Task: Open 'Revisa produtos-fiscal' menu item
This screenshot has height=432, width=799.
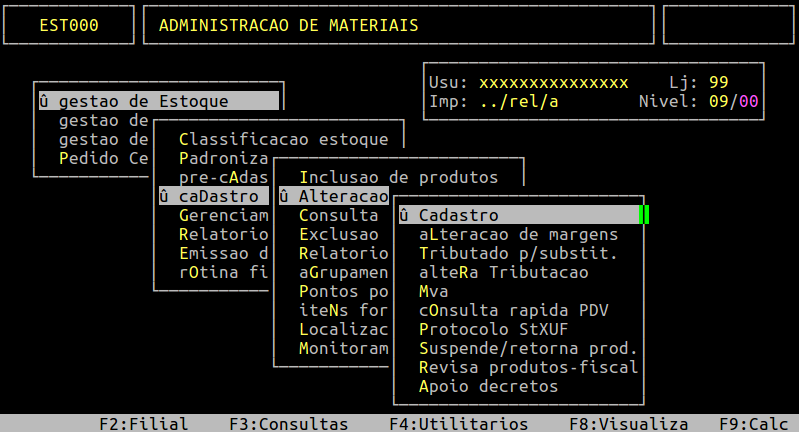Action: tap(528, 367)
